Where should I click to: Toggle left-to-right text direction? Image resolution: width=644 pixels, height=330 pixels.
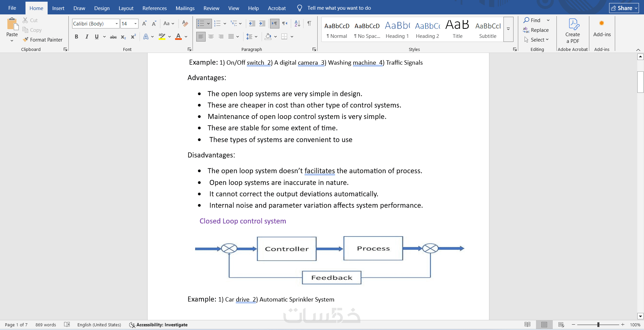274,23
